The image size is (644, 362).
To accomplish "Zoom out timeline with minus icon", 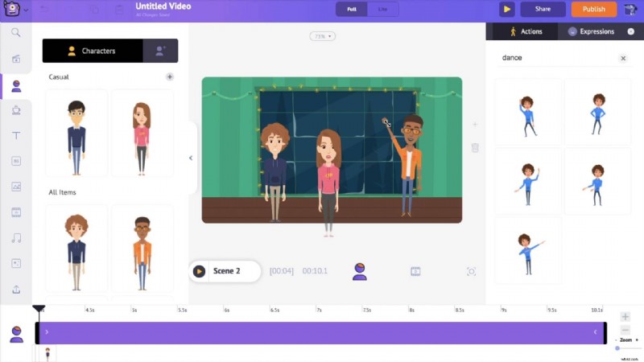I will click(625, 330).
